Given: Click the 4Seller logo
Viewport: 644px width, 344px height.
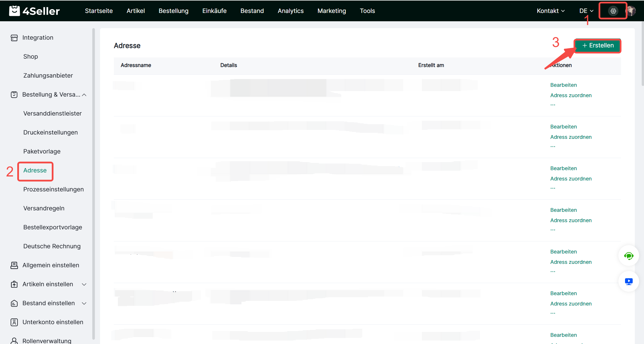Looking at the screenshot, I should [34, 11].
